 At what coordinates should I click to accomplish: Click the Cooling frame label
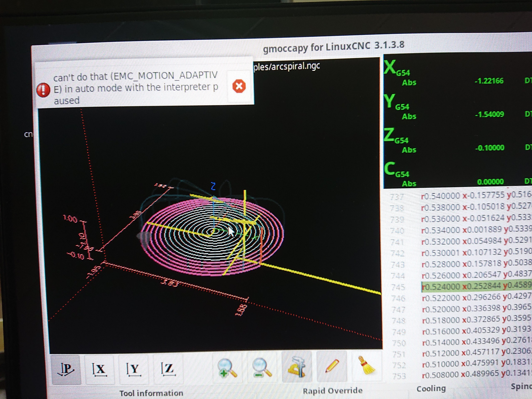[x=431, y=388]
